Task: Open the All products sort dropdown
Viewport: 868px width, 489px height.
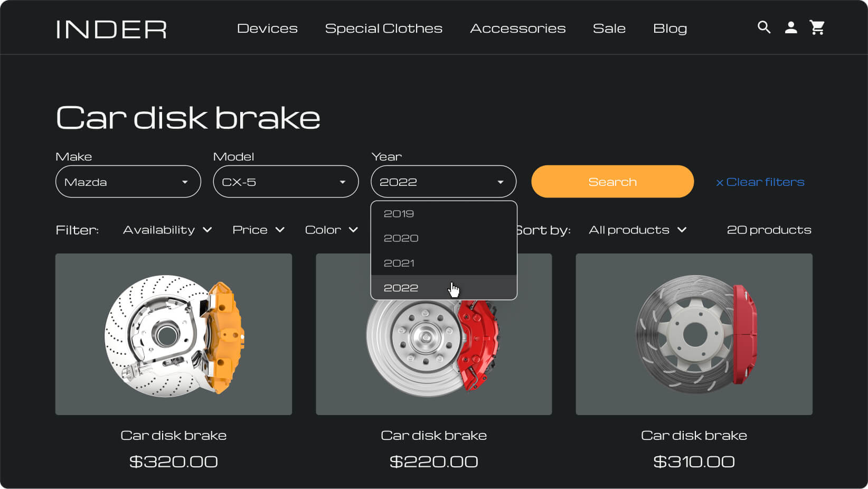Action: click(637, 230)
